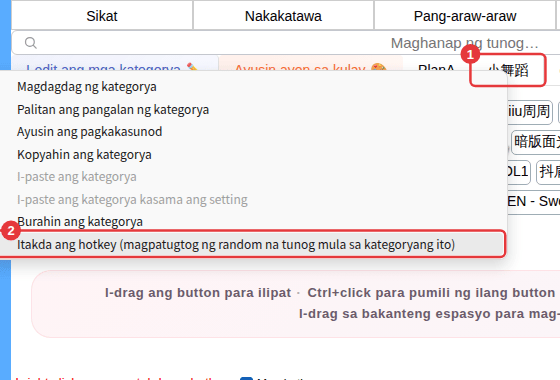
Task: Click the sound button ending in L1
Action: (x=519, y=172)
